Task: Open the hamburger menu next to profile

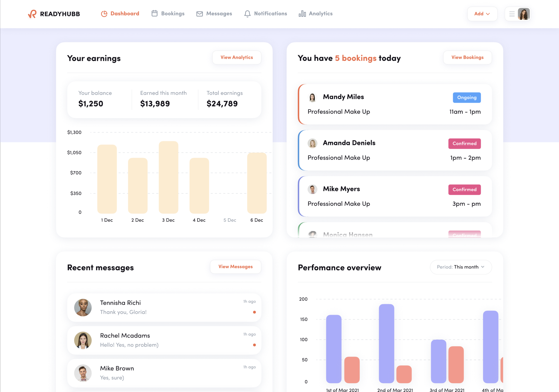Action: (511, 14)
